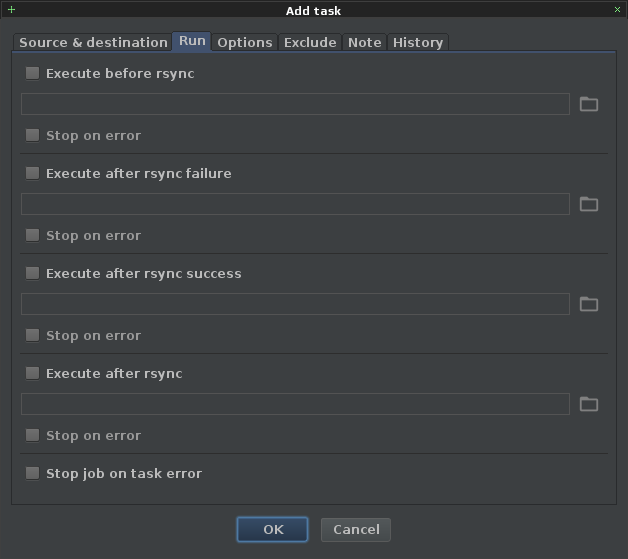The width and height of the screenshot is (628, 559).
Task: Confirm with the OK button
Action: [272, 529]
